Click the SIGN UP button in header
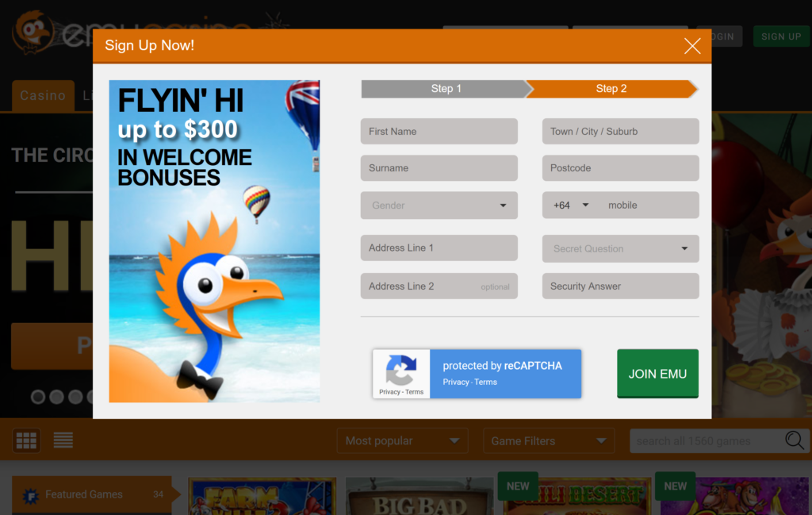The image size is (812, 515). click(781, 37)
